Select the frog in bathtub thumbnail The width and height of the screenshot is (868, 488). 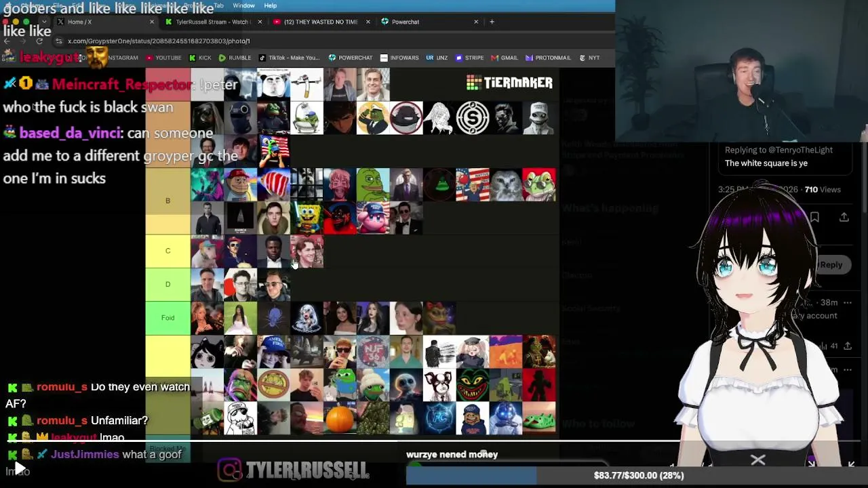point(307,118)
